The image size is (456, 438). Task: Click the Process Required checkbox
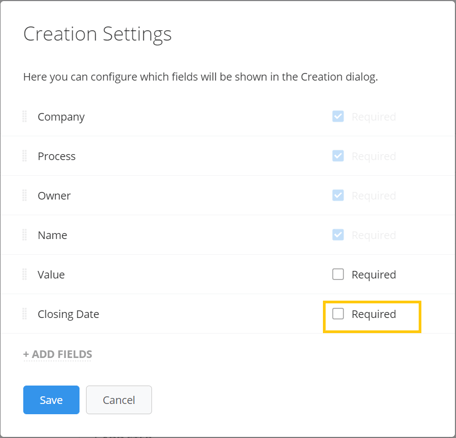[x=338, y=156]
